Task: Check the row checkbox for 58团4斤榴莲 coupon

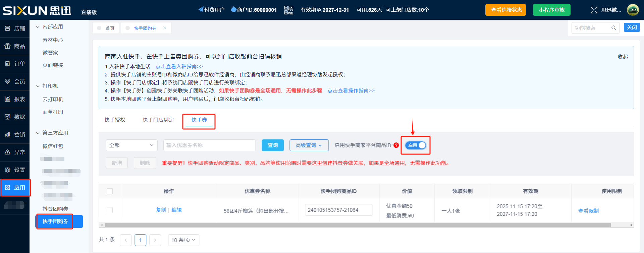Action: [110, 210]
